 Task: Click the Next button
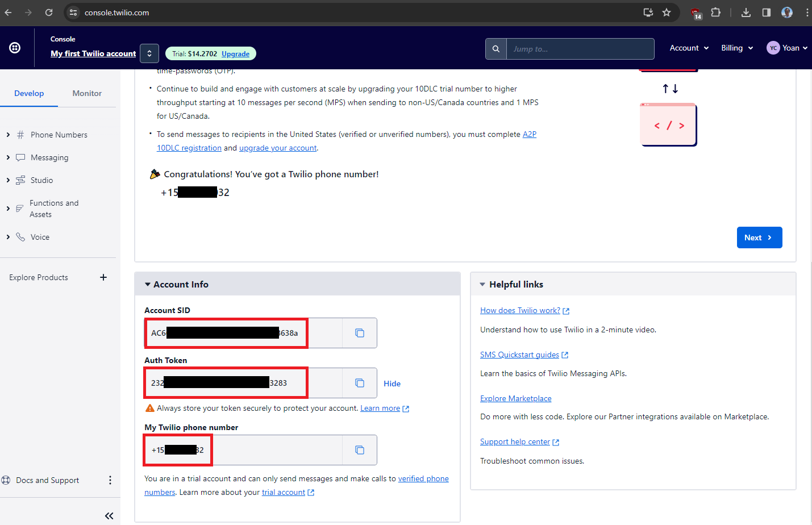pos(759,238)
